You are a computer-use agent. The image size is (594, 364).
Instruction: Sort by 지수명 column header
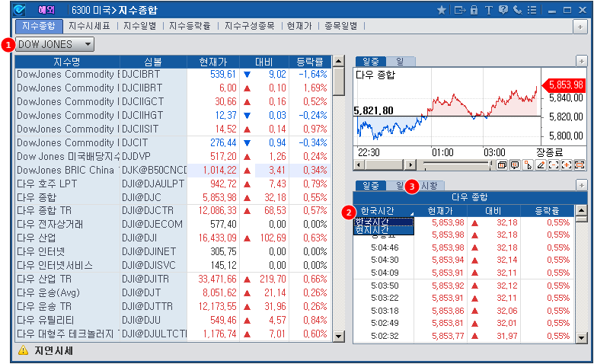[x=67, y=62]
